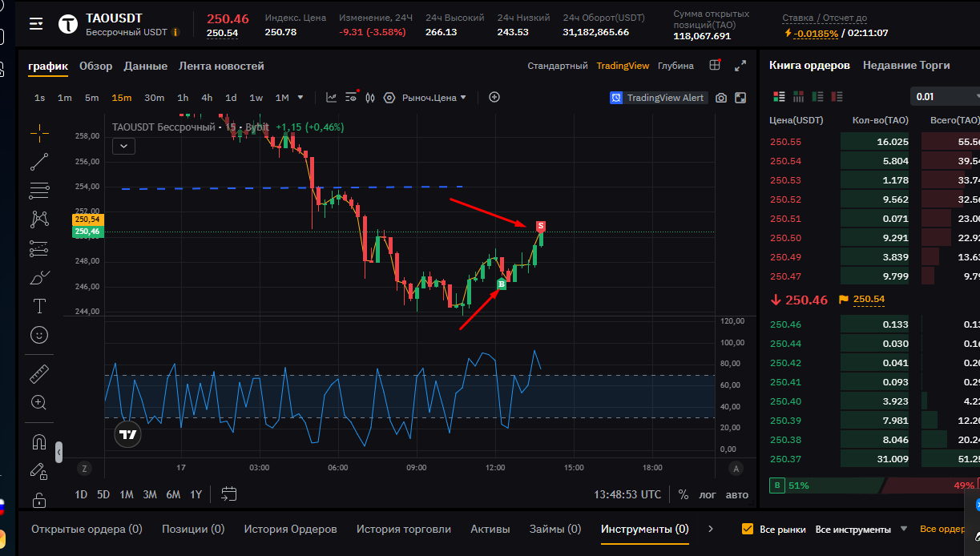
Task: Open the Позиции (0) tab
Action: click(193, 530)
